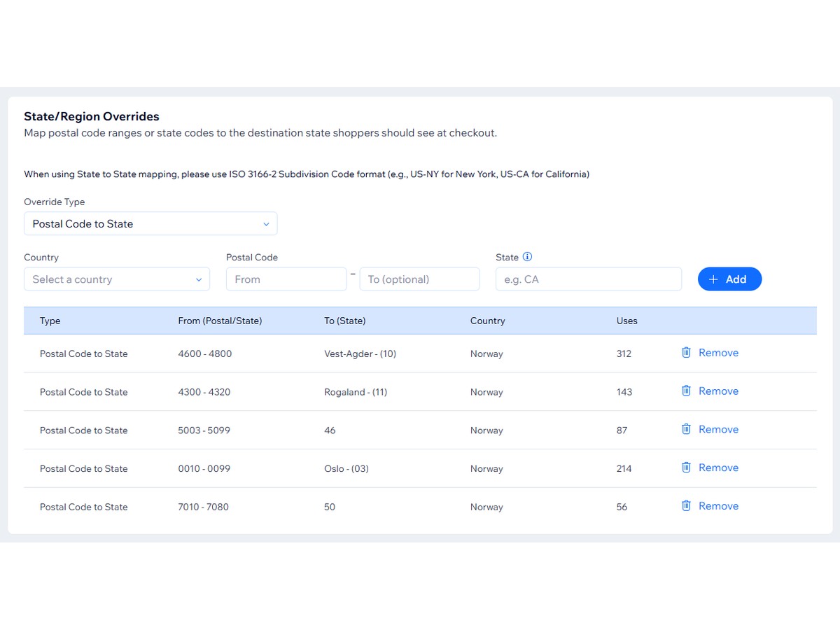This screenshot has width=840, height=630.
Task: Click the uses value 56
Action: click(x=622, y=507)
